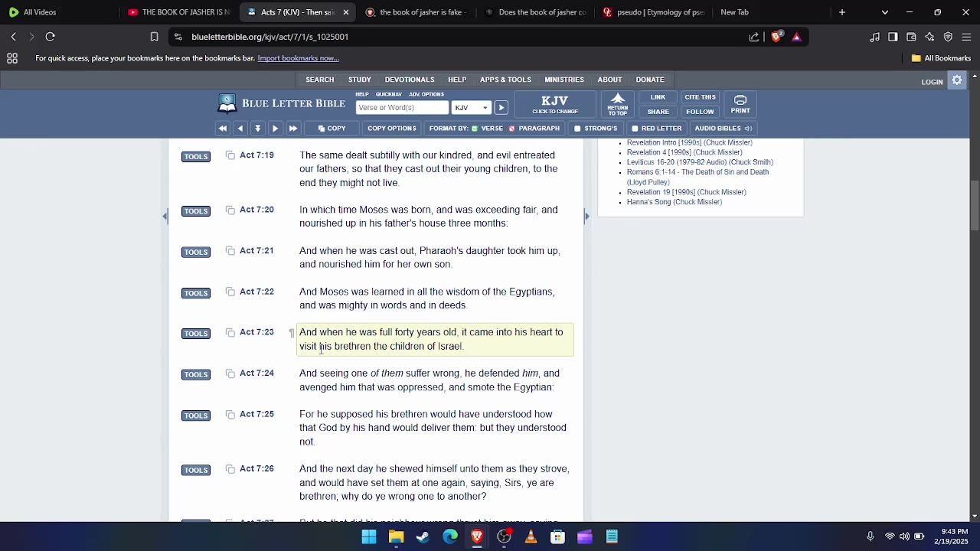Open Windows Start menu
This screenshot has width=980, height=551.
[x=369, y=536]
